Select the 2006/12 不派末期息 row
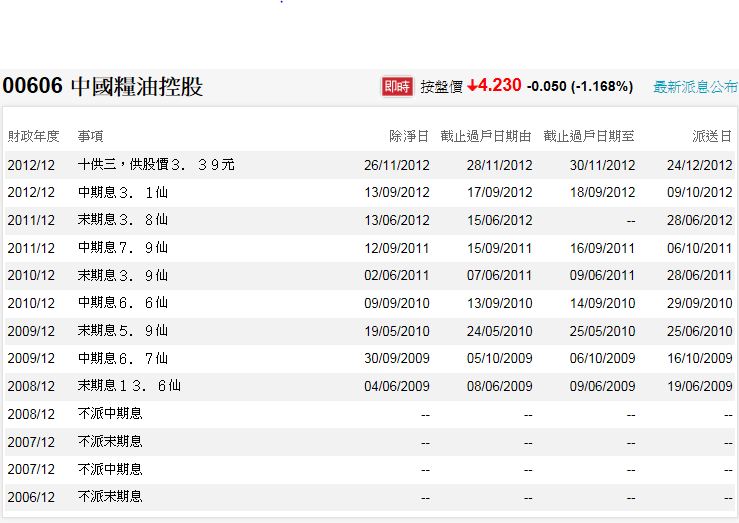 point(110,496)
